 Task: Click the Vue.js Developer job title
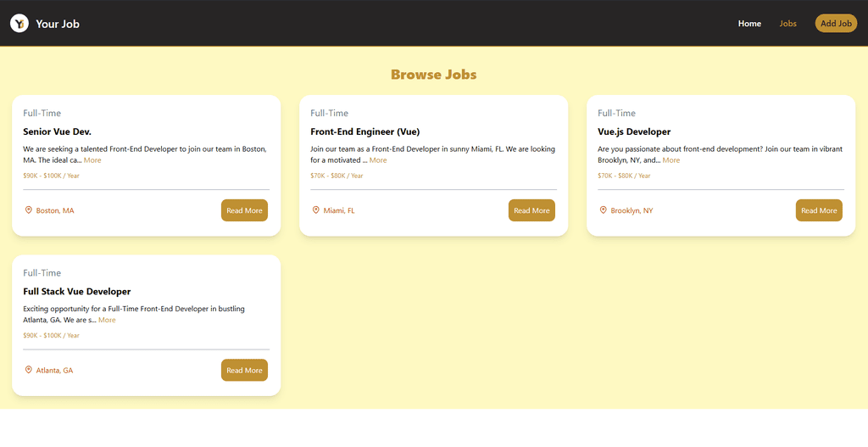634,131
